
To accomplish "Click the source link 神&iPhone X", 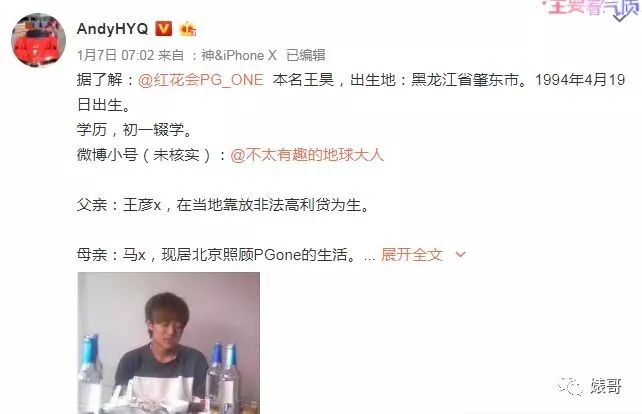I will [x=239, y=55].
